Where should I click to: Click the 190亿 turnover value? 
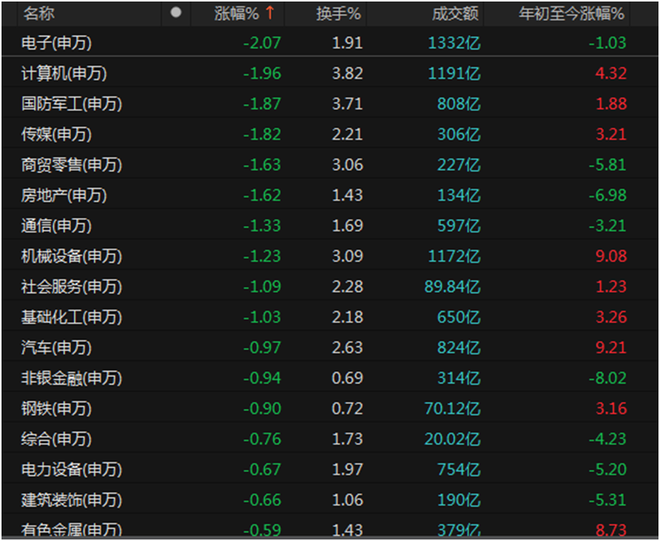pos(459,501)
